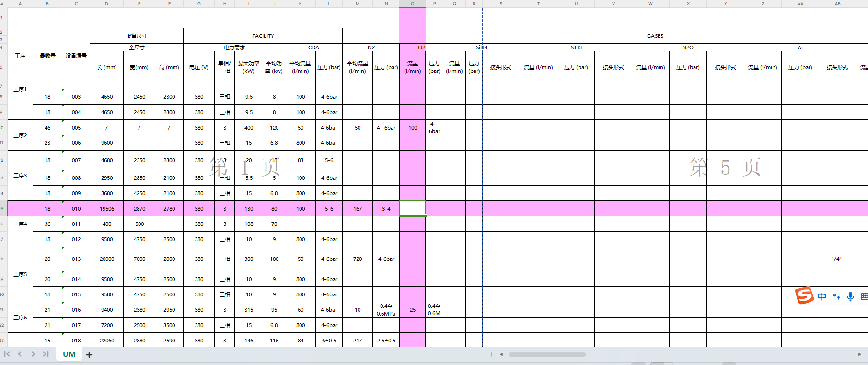This screenshot has height=365, width=868.
Task: Click the N2O header cell
Action: [688, 47]
